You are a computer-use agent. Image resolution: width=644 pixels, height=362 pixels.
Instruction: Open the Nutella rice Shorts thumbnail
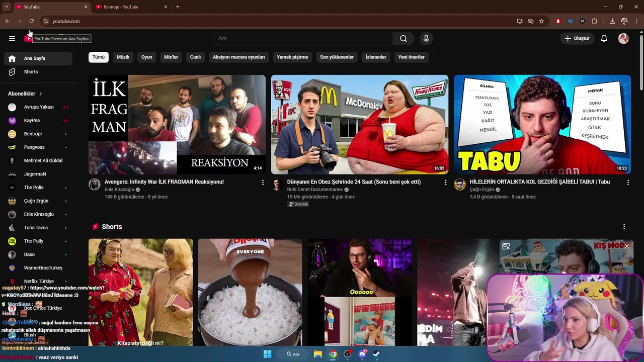tap(250, 292)
